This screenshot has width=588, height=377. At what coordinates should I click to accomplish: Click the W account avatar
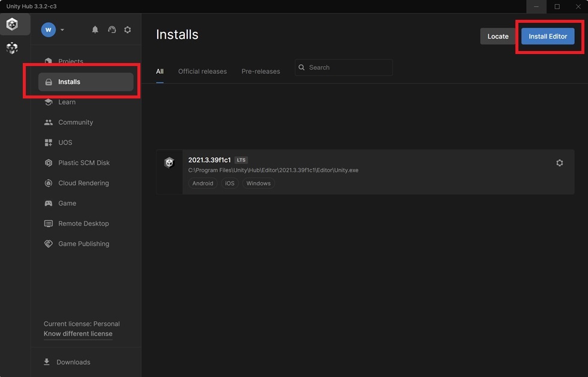tap(49, 29)
